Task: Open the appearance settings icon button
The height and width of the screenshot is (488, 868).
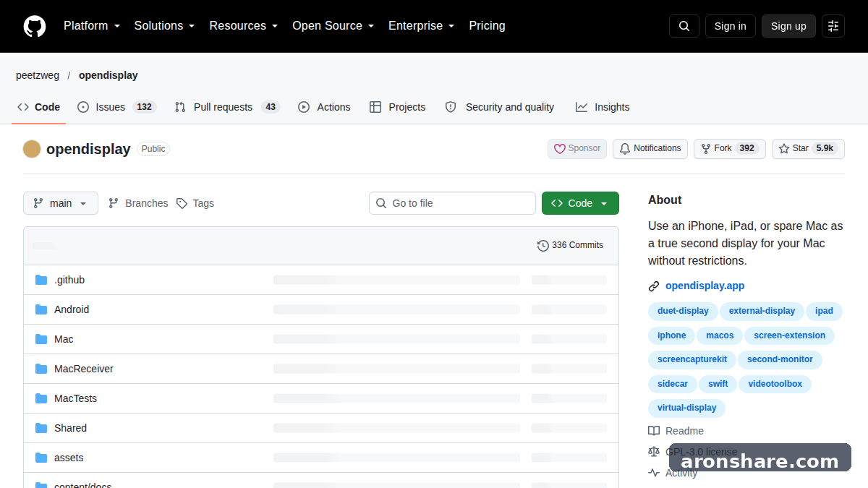Action: [833, 26]
